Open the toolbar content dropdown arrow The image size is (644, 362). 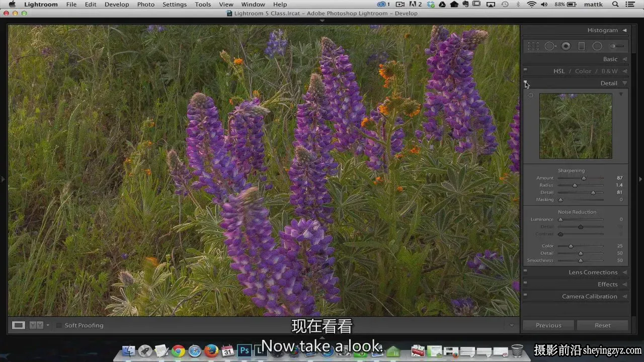pyautogui.click(x=511, y=325)
